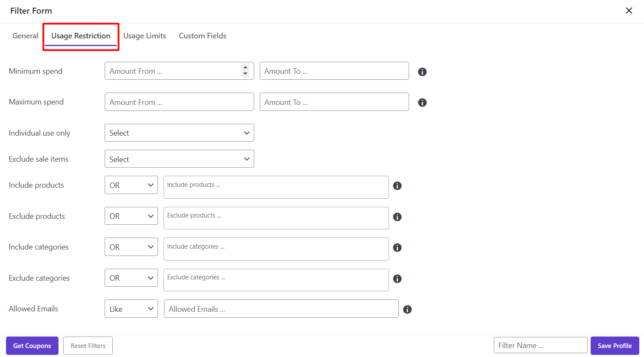
Task: Increase Minimum spend Amount From with stepper
Action: 245,67
